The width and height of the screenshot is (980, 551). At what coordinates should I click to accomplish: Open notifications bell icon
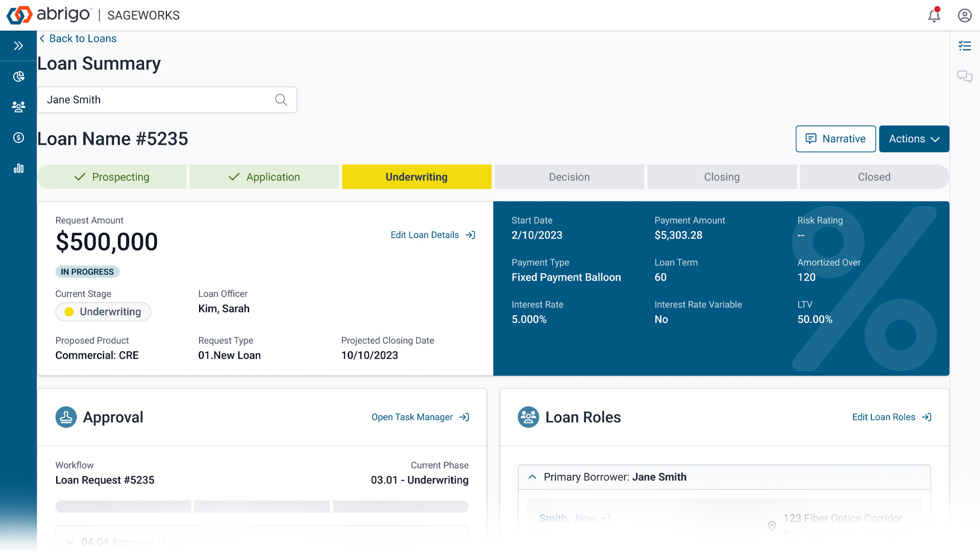(x=934, y=15)
